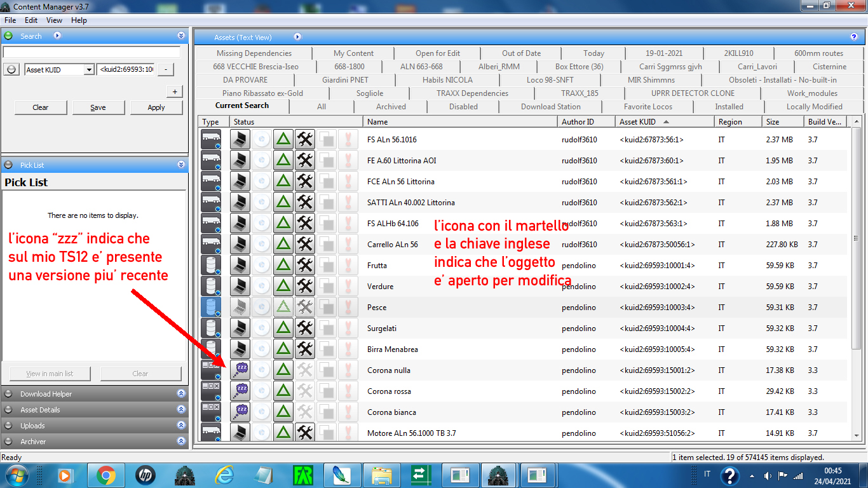Click the Save search button
The image size is (868, 488).
click(98, 107)
